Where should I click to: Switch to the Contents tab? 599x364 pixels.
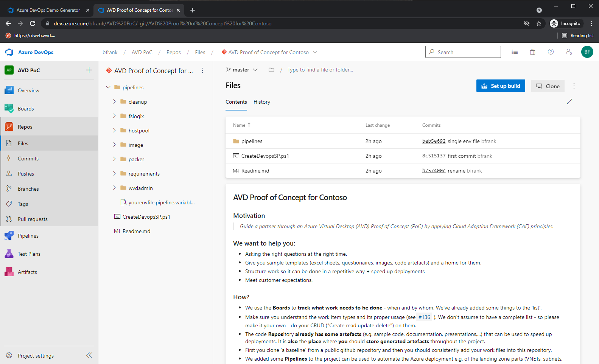236,102
